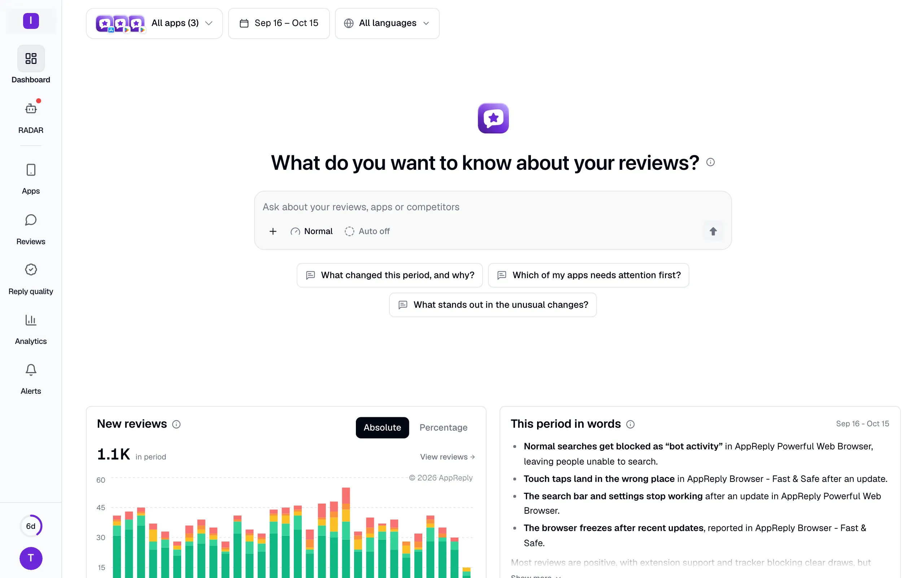
Task: Click the 'Touch taps land in the wrong place' text
Action: pos(599,479)
